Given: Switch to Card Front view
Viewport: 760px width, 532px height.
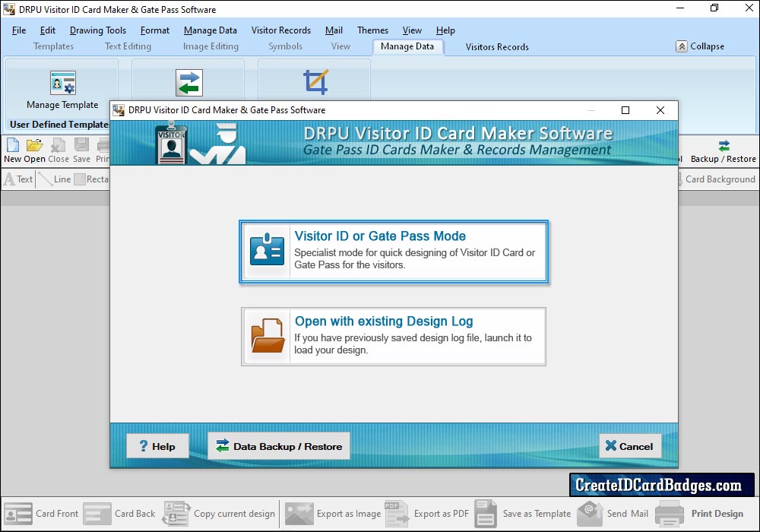Looking at the screenshot, I should tap(41, 514).
